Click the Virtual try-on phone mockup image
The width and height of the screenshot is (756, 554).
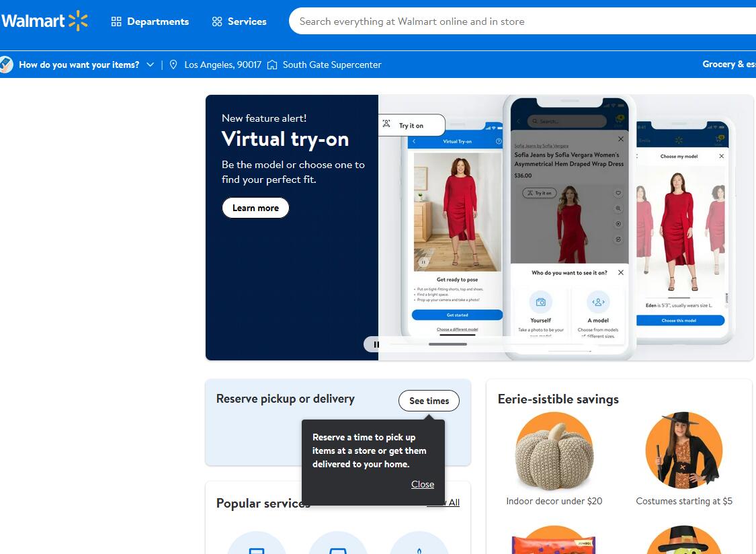(566, 228)
